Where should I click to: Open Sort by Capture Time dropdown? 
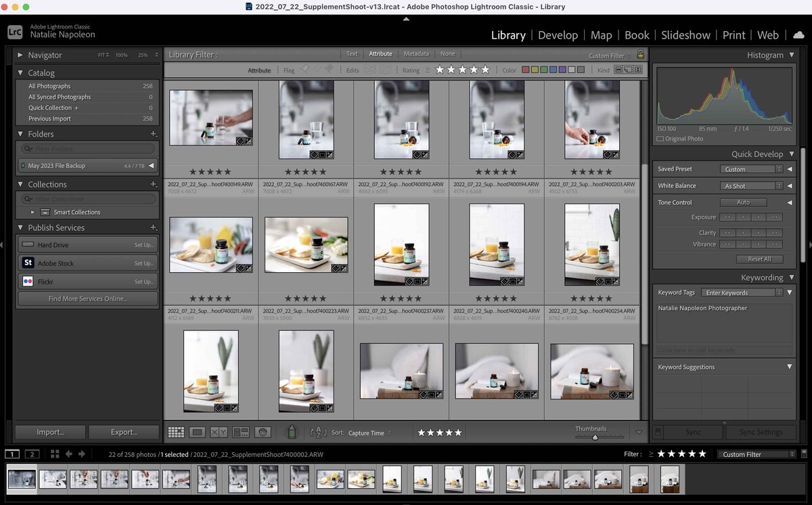[x=370, y=433]
